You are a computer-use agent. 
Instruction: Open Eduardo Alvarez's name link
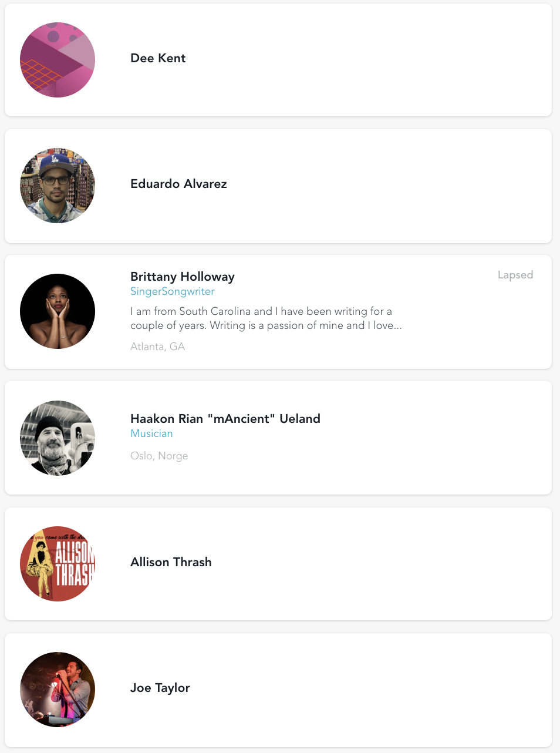[x=178, y=184]
